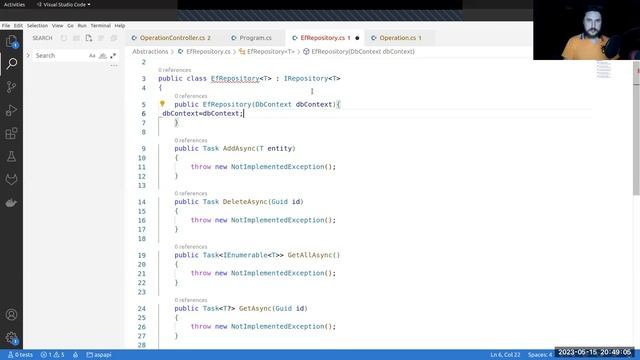The height and width of the screenshot is (360, 640).
Task: Click the lightbulb quick fix icon on line 5
Action: click(x=162, y=104)
